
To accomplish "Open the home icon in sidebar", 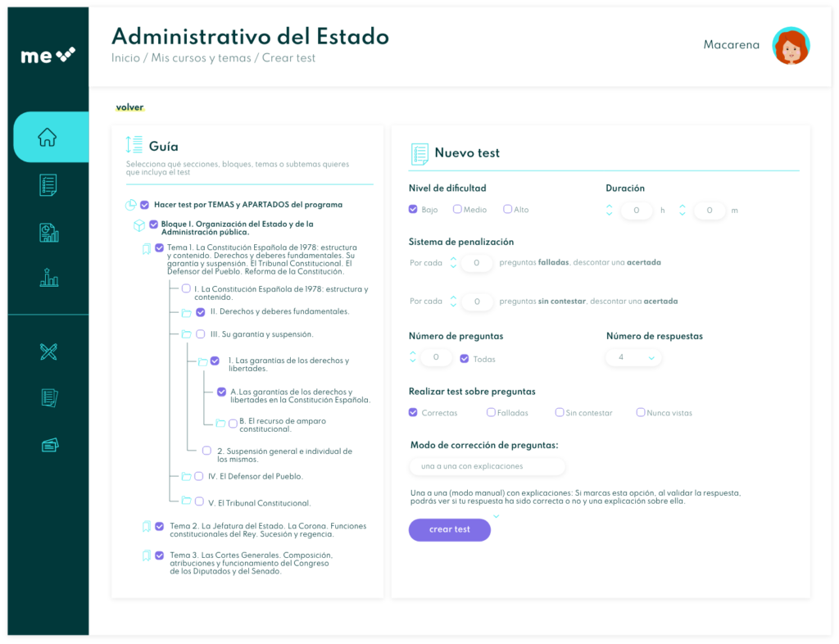I will tap(48, 138).
